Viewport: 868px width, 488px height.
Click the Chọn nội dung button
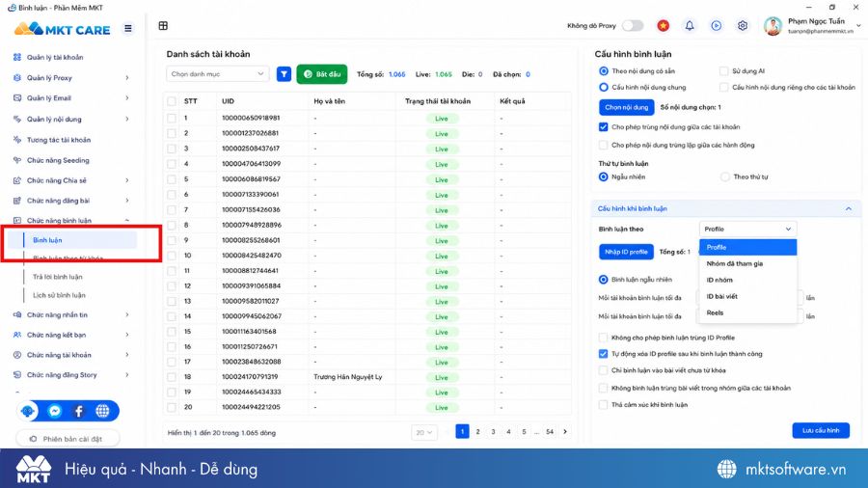point(626,107)
